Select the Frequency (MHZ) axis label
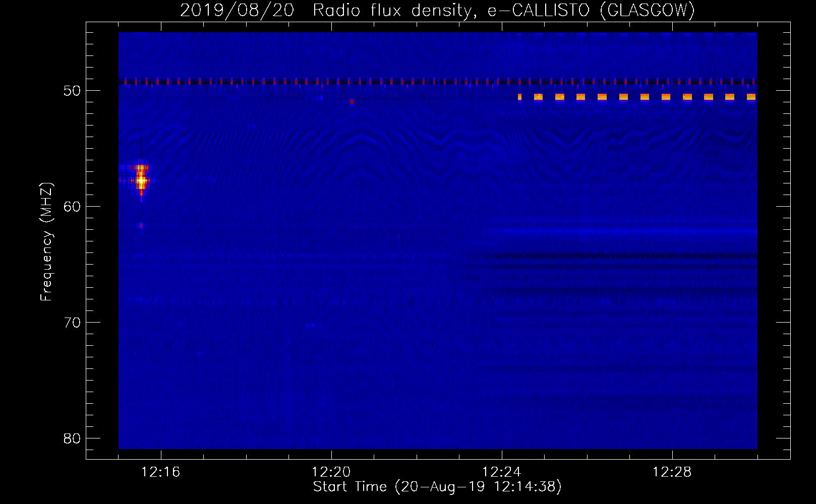Screen dimensions: 816x504 (x=46, y=242)
